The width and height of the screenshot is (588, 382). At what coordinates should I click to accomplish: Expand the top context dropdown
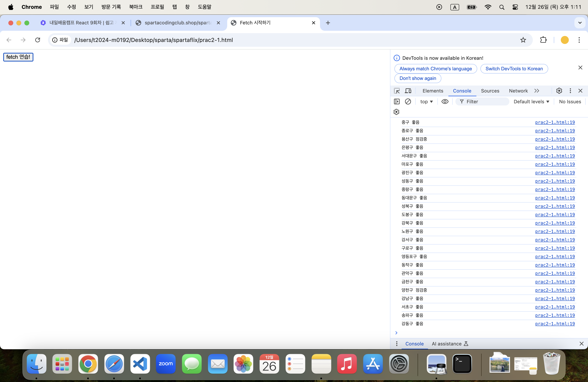(x=426, y=101)
